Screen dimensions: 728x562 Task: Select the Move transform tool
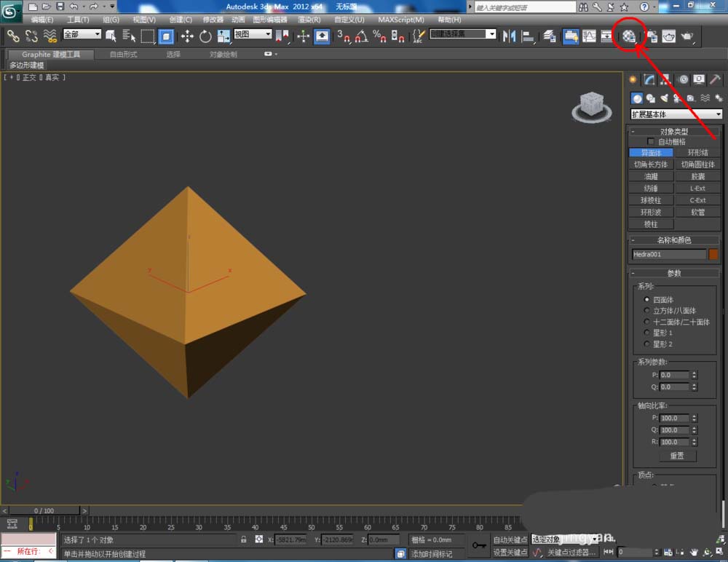point(186,36)
